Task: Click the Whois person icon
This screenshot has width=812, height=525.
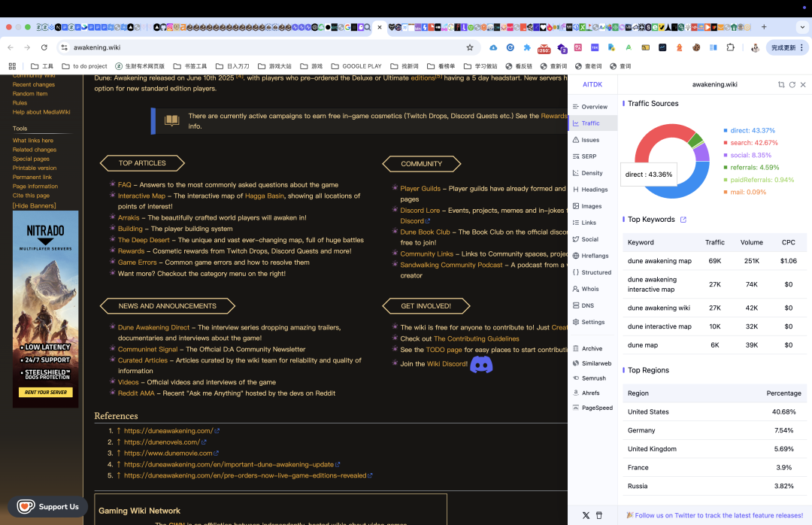Action: (x=576, y=289)
